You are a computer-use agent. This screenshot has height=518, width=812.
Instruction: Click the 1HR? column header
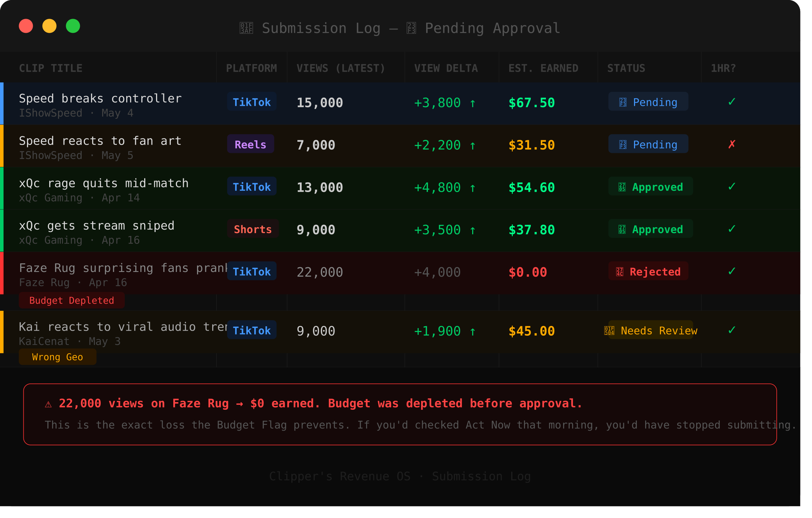click(723, 68)
